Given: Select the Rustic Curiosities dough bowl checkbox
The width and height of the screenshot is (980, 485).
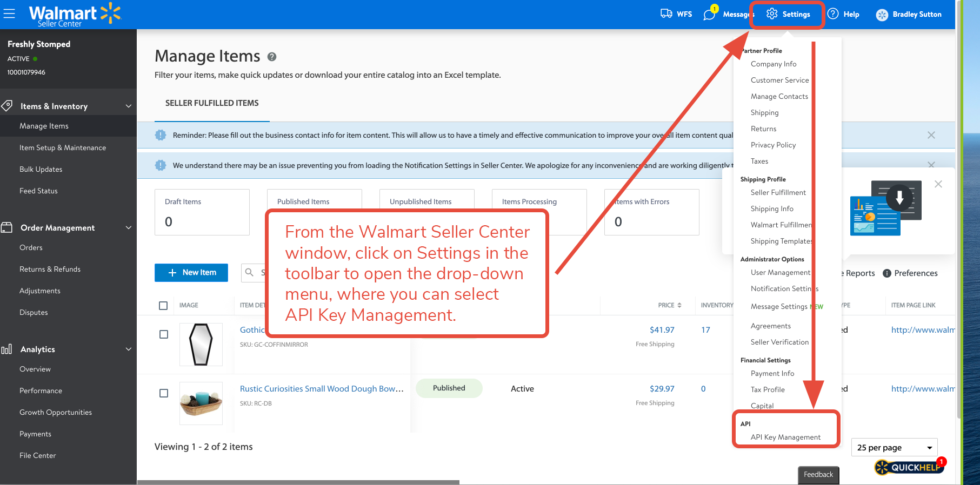Looking at the screenshot, I should point(164,393).
